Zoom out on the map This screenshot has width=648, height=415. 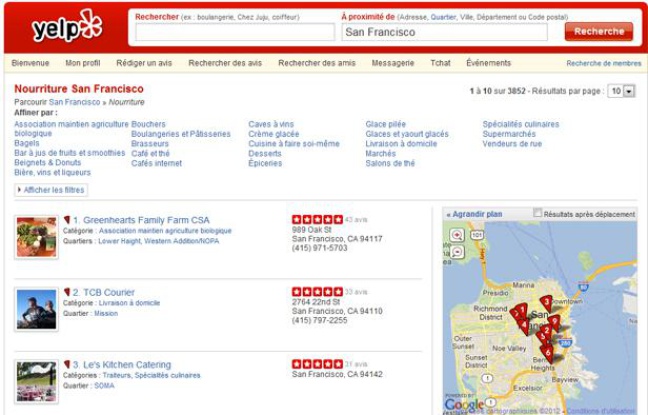[x=457, y=252]
